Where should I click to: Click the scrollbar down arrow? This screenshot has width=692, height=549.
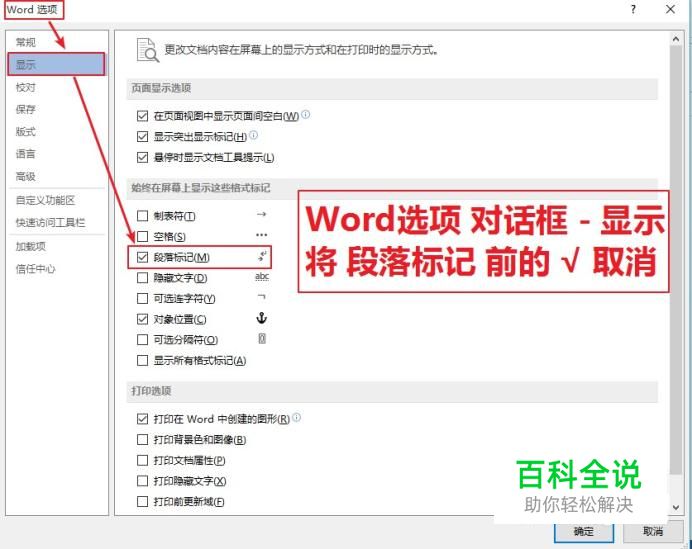pos(676,508)
